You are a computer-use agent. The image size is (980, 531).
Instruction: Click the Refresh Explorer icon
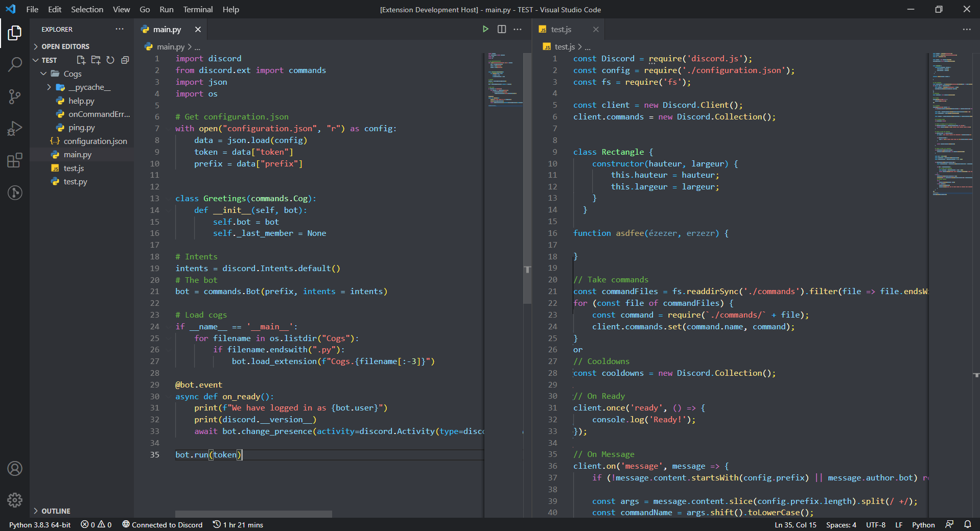click(110, 60)
